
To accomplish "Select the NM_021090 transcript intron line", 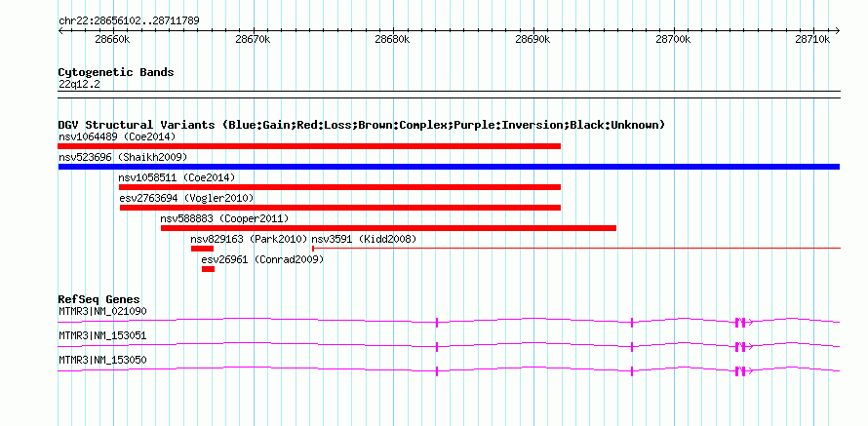I will click(449, 321).
